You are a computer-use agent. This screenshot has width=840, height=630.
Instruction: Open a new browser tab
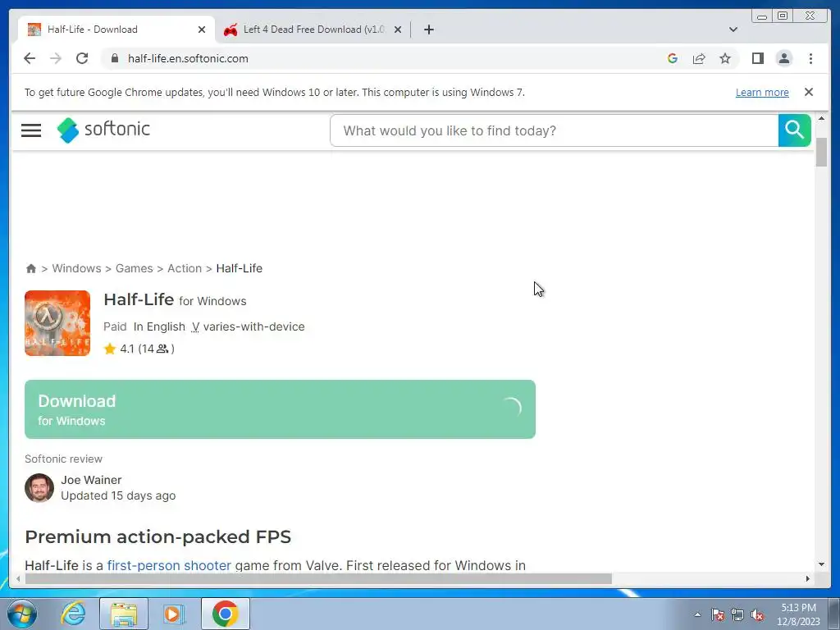(x=428, y=30)
